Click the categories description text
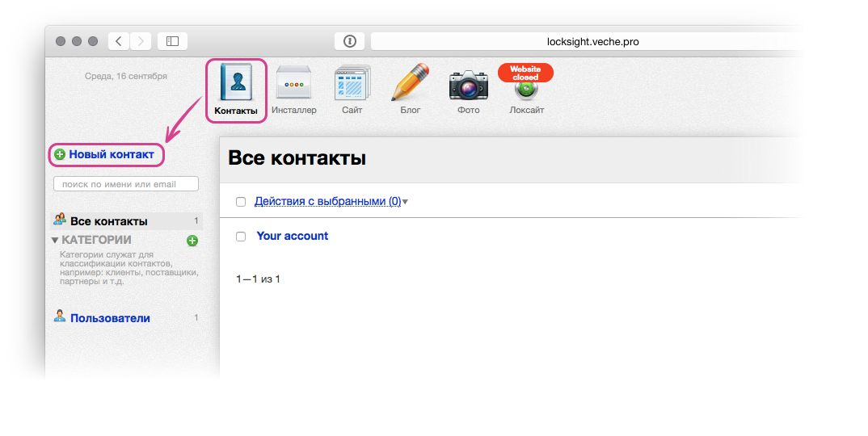 coord(129,268)
